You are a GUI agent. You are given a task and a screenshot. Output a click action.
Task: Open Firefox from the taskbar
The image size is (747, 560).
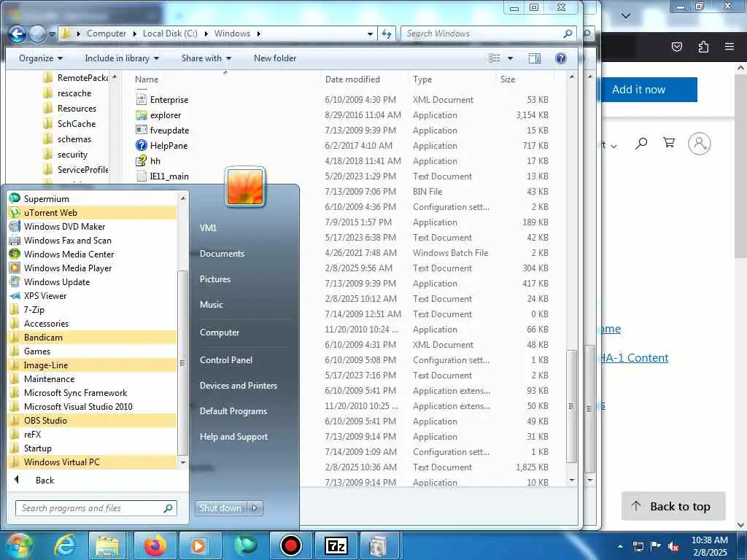(155, 545)
